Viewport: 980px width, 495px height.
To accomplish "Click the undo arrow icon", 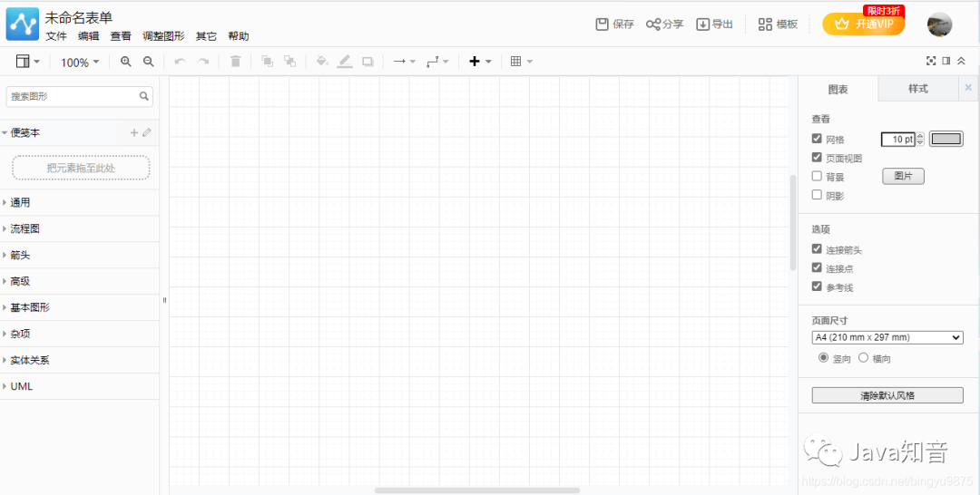I will coord(180,61).
